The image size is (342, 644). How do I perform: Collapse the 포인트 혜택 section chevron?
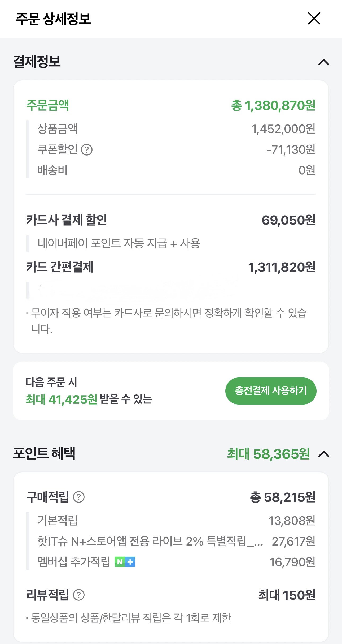(323, 454)
